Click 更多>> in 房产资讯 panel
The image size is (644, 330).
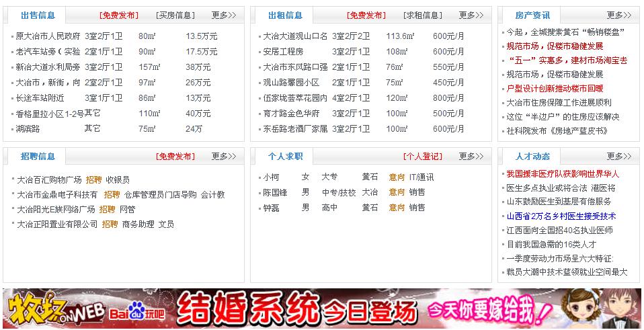(619, 15)
